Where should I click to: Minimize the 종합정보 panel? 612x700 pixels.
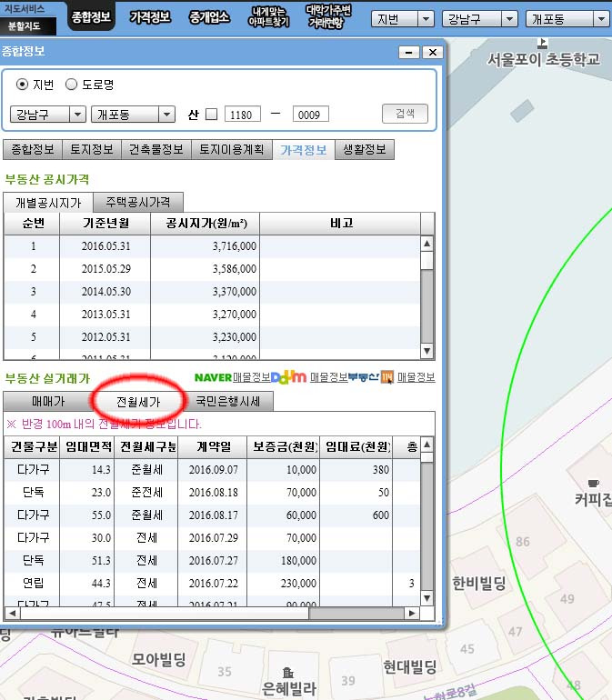[408, 52]
